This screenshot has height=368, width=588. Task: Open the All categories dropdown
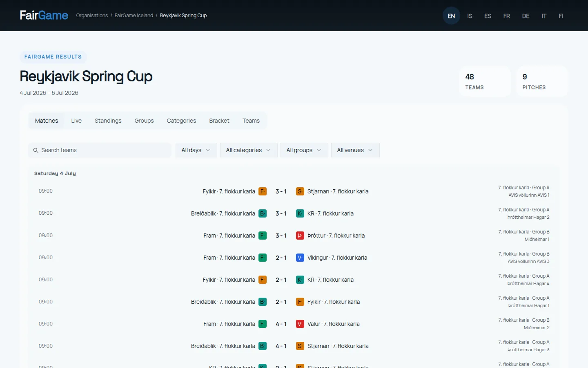(249, 150)
